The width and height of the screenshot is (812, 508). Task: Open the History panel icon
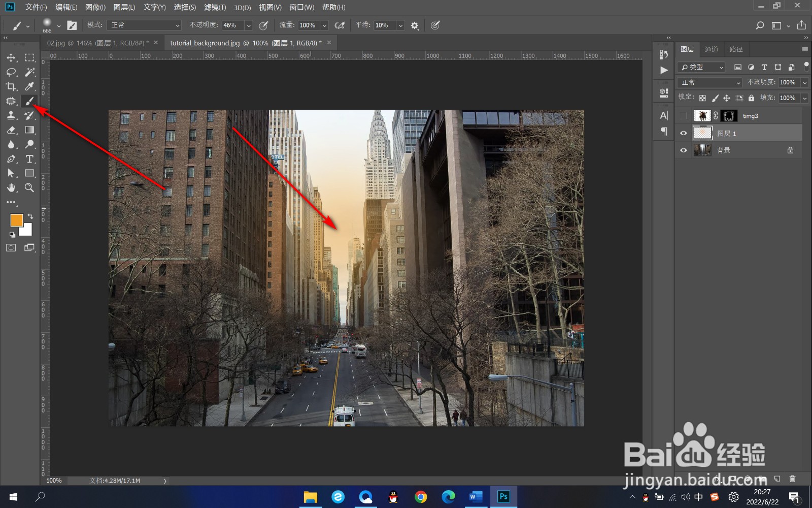[664, 54]
